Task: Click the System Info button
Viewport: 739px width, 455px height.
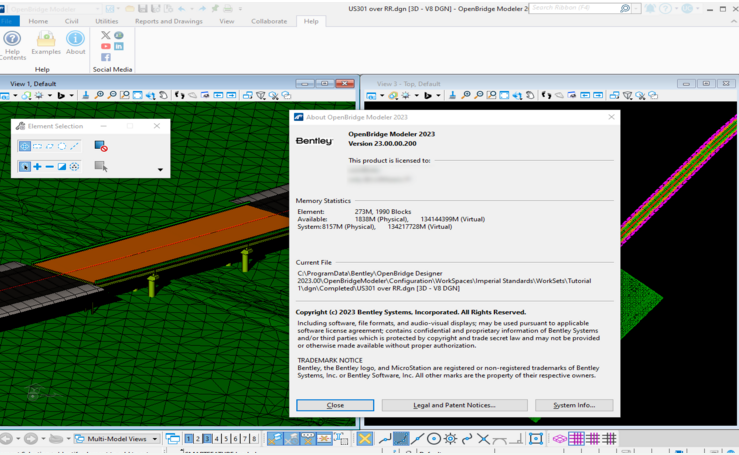Action: 574,405
